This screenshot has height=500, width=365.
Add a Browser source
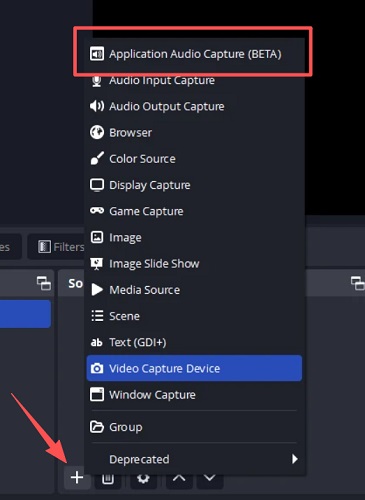click(194, 132)
